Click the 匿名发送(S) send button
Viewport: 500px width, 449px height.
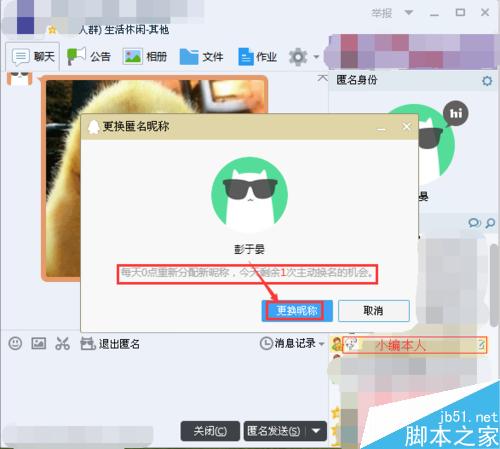(275, 431)
